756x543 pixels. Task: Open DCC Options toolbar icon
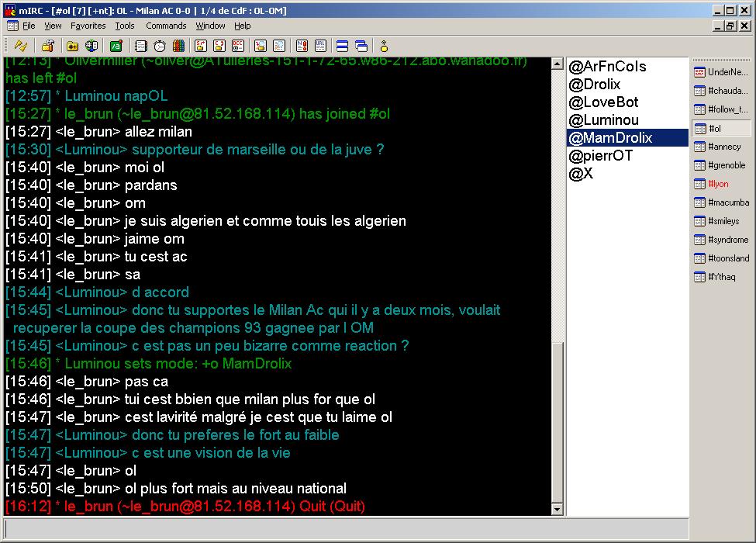[239, 46]
